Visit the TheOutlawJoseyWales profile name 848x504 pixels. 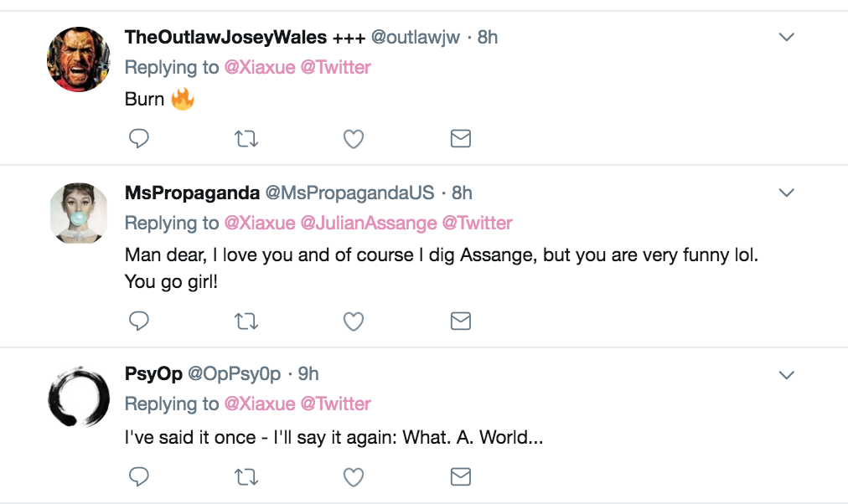tap(225, 38)
